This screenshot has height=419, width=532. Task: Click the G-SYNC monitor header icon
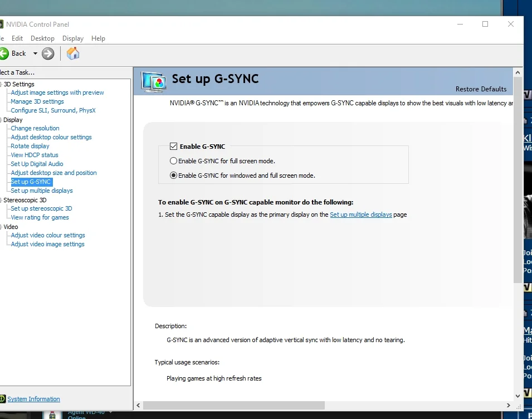(x=153, y=81)
